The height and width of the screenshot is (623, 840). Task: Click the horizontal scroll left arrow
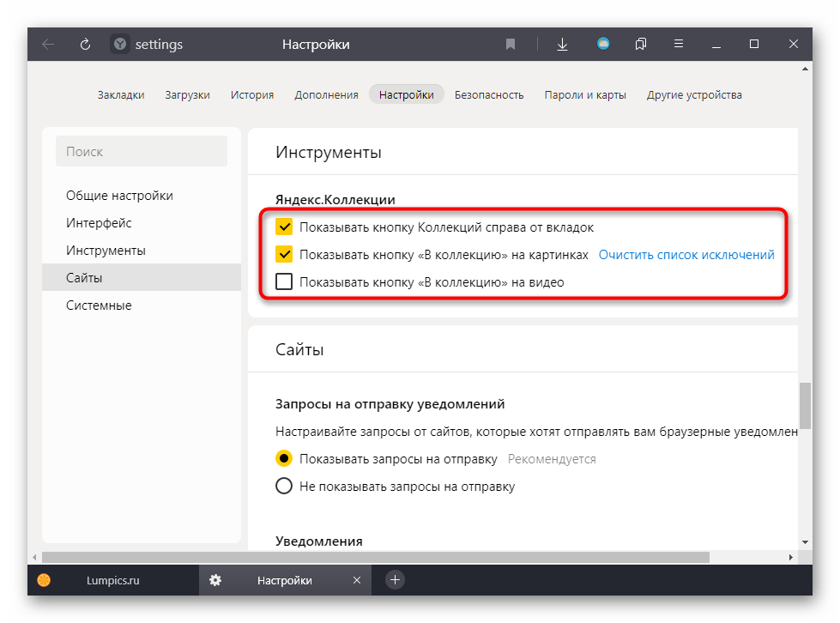coord(35,557)
